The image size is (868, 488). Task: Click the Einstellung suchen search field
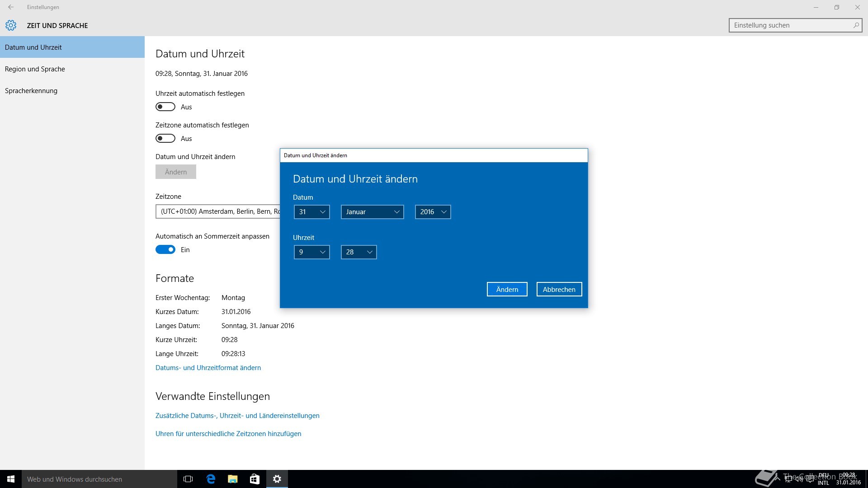coord(789,25)
